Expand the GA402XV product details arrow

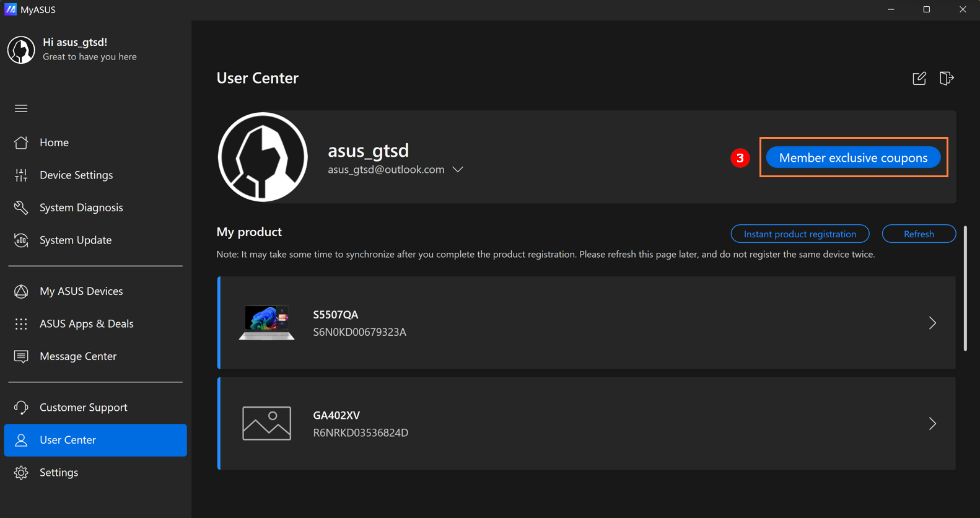[932, 424]
